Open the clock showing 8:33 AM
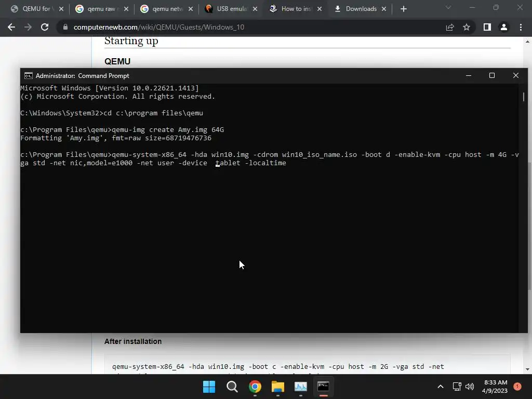Screen dimensions: 532x399 pyautogui.click(x=495, y=387)
